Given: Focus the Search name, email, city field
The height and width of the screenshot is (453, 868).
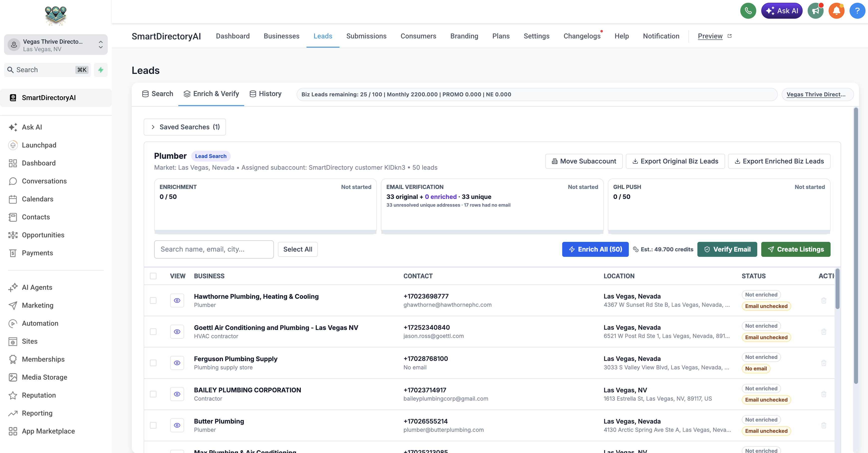Looking at the screenshot, I should (214, 249).
